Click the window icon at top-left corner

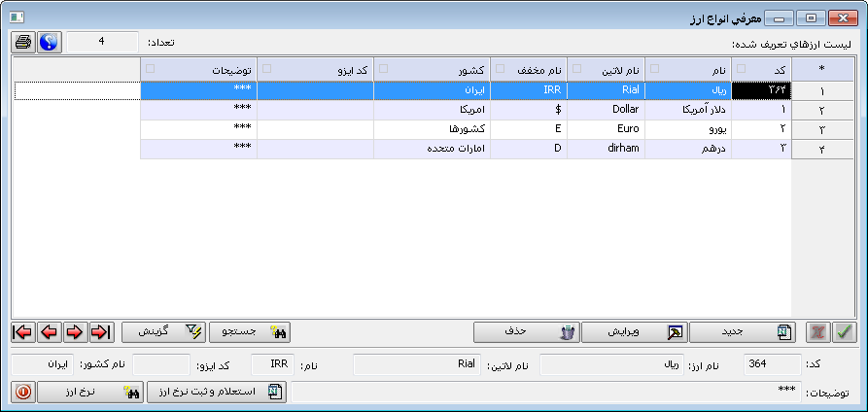tap(17, 17)
